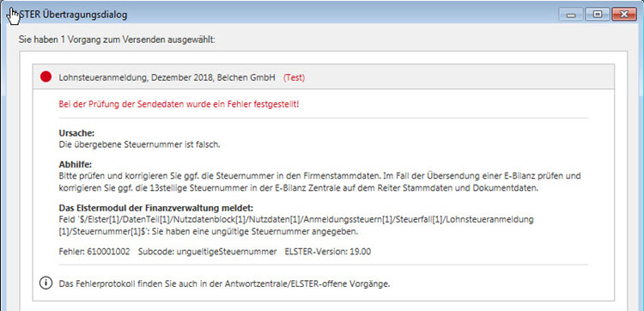
Task: Minimize the ELSTER Übertragungsdialog window
Action: 570,15
